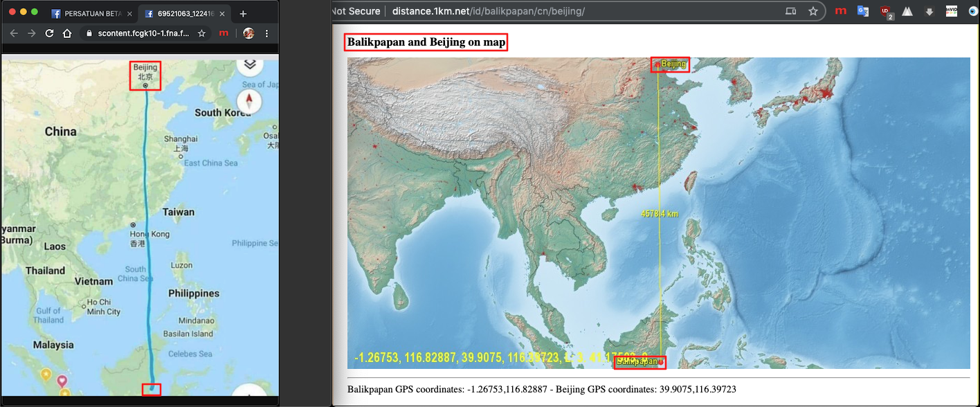Go to home page in left browser
The width and height of the screenshot is (980, 407).
(x=67, y=33)
